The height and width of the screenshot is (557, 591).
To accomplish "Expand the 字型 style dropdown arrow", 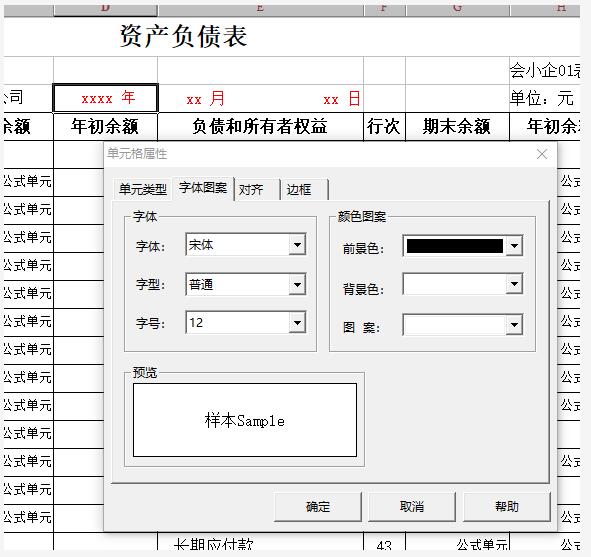I will pos(297,285).
